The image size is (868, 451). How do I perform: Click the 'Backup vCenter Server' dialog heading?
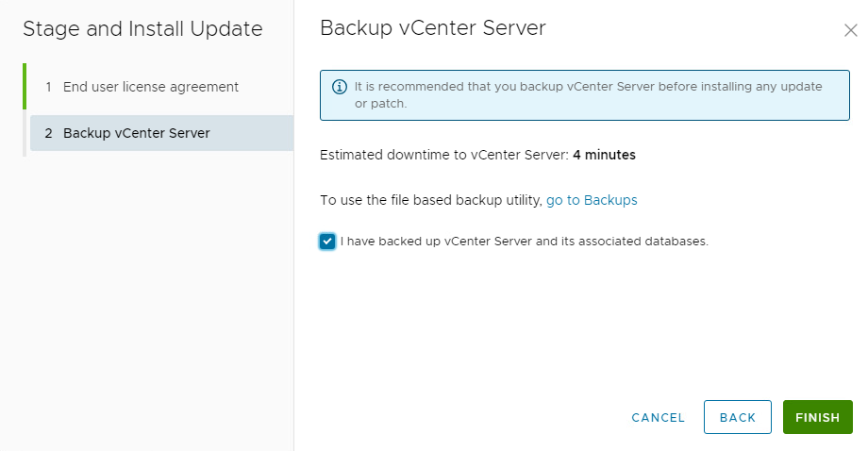point(433,28)
